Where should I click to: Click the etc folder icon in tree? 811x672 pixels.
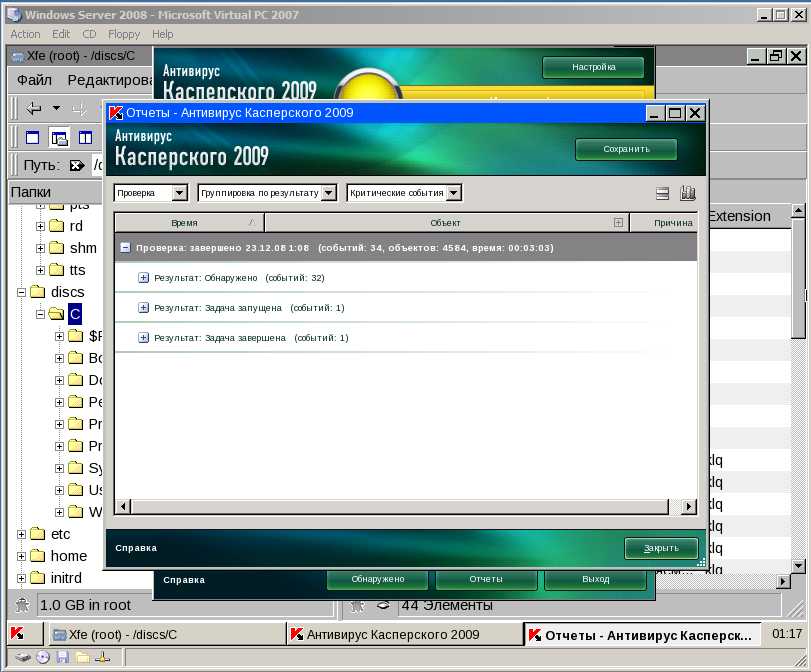click(x=37, y=534)
